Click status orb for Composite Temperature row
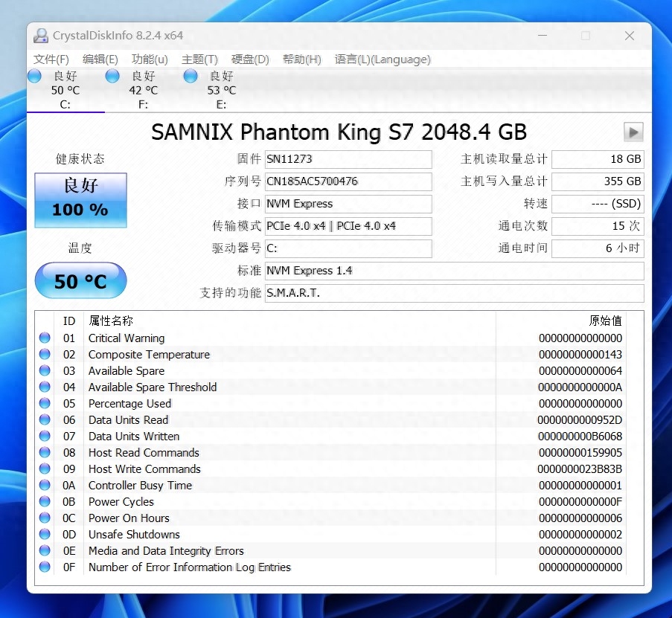 pyautogui.click(x=45, y=354)
